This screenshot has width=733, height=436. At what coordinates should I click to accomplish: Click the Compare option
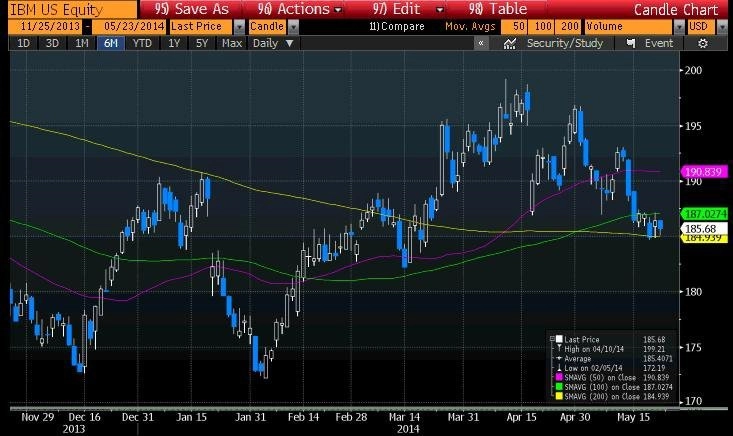coord(397,27)
